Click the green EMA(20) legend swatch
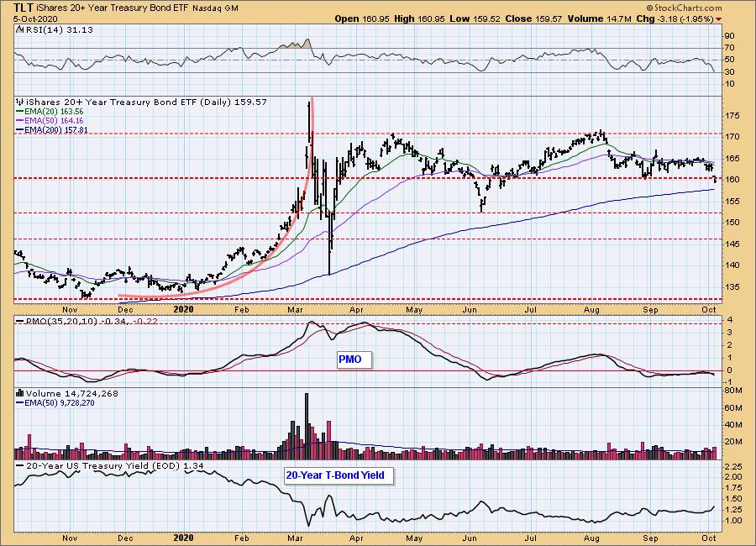The height and width of the screenshot is (546, 756). (x=20, y=112)
